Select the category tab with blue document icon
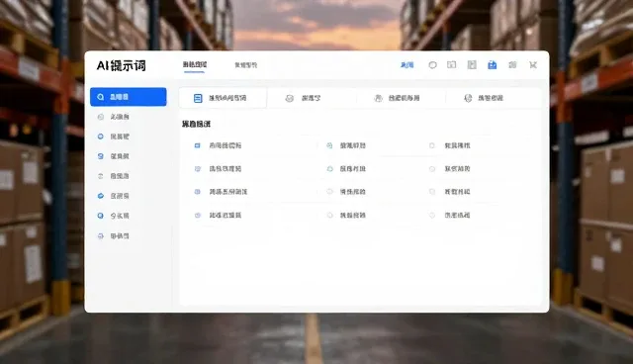The image size is (633, 364). click(x=223, y=98)
